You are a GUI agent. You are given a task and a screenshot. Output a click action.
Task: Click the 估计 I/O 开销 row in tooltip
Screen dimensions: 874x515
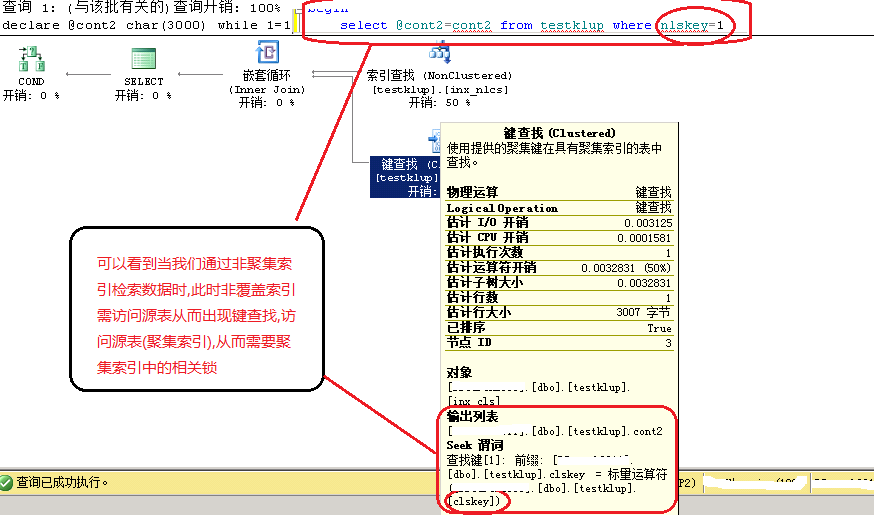tap(558, 222)
